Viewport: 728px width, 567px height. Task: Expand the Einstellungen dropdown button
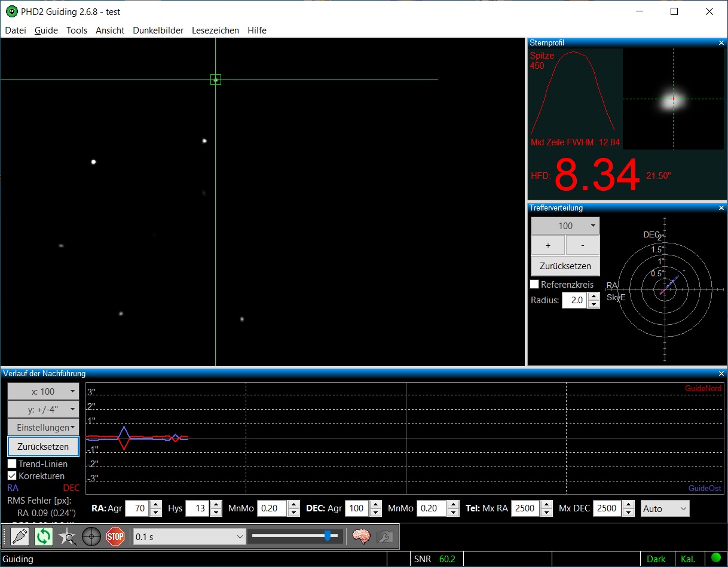pyautogui.click(x=43, y=427)
